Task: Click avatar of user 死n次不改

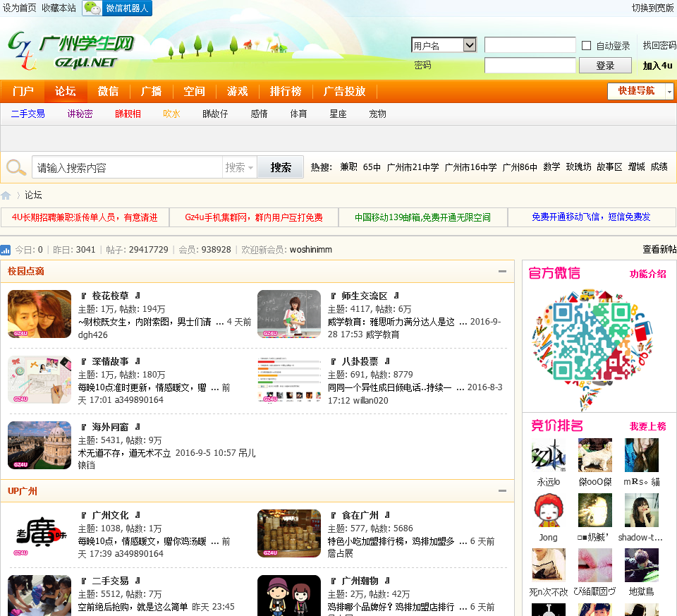Action: coord(549,565)
